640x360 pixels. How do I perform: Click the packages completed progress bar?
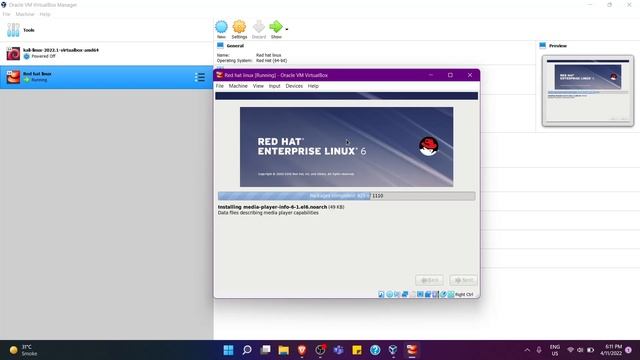(347, 196)
